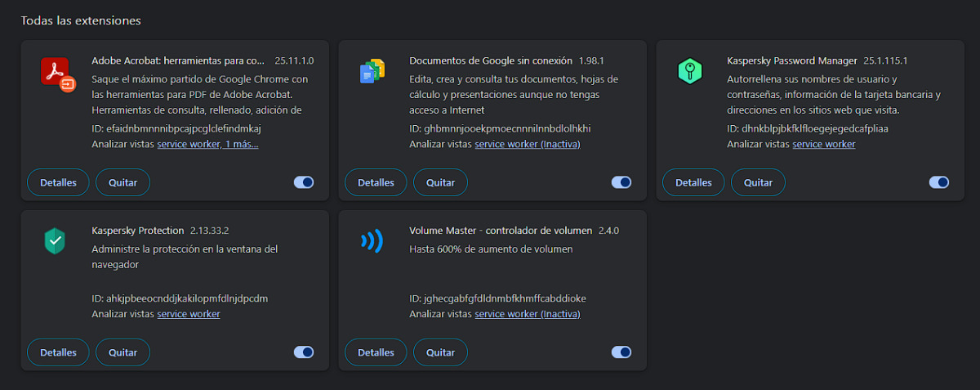Click the Volume Master sound wave icon
Screen dimensions: 980x390
(x=372, y=241)
